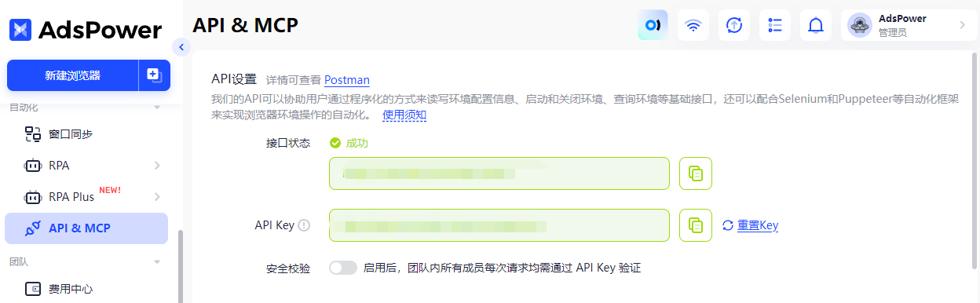Copy the API Key value
The height and width of the screenshot is (303, 980).
click(696, 225)
